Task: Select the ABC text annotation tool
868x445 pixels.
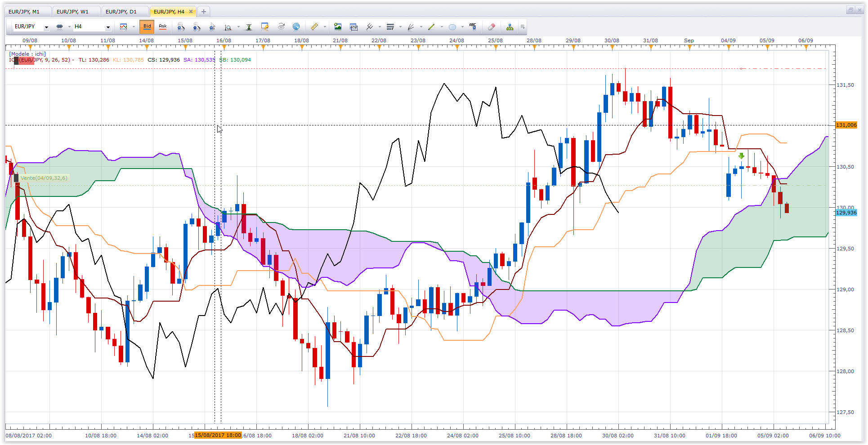Action: coord(472,27)
